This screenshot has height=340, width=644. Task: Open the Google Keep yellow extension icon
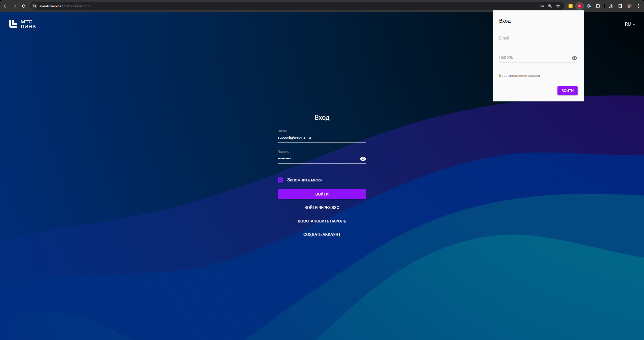(571, 6)
